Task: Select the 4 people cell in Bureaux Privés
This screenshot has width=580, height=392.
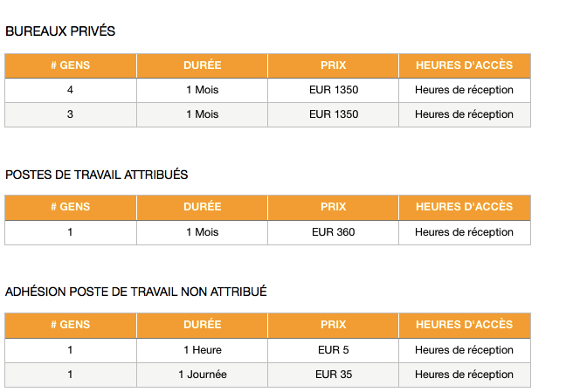Action: coord(70,90)
